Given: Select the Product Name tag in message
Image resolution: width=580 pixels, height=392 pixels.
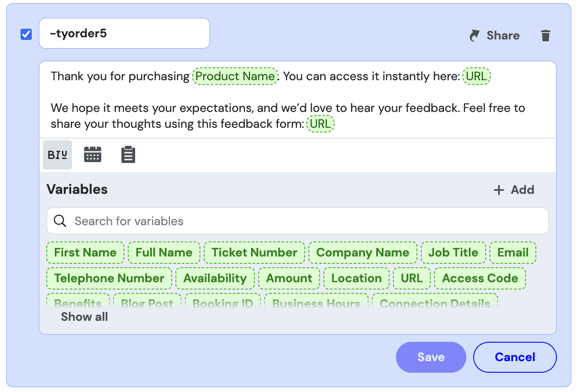Looking at the screenshot, I should click(x=235, y=76).
